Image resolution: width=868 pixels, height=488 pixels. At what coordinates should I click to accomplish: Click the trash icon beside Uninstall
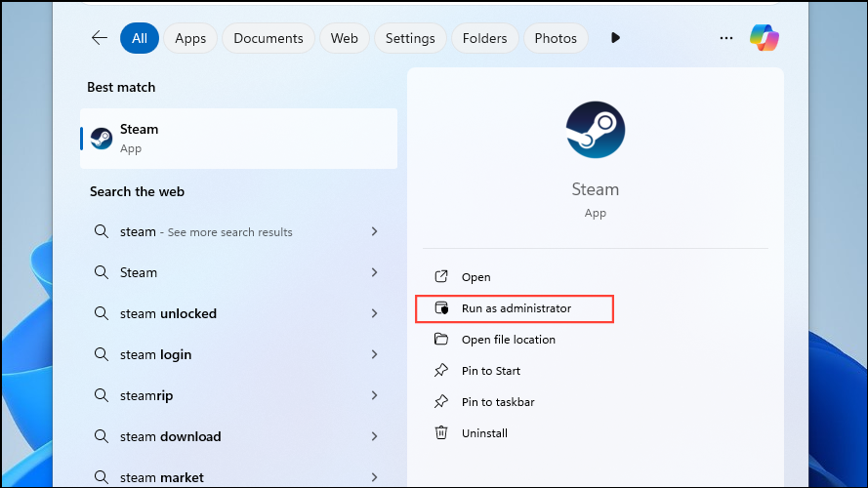[441, 432]
